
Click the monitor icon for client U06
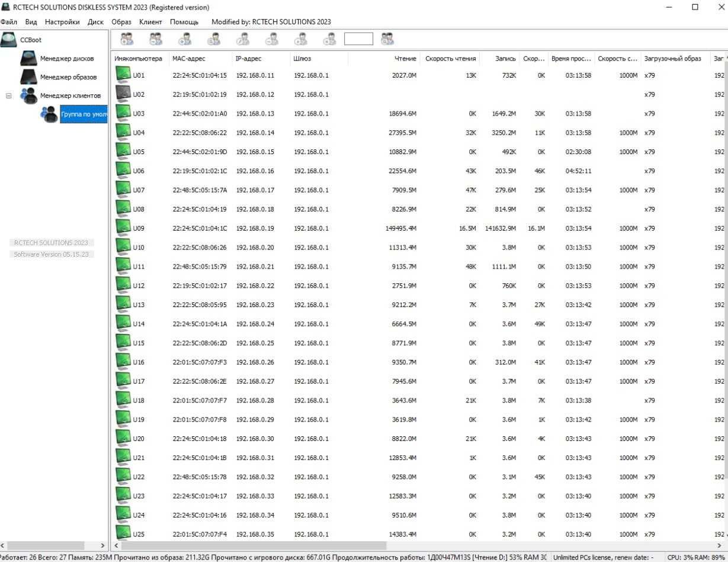pyautogui.click(x=123, y=170)
